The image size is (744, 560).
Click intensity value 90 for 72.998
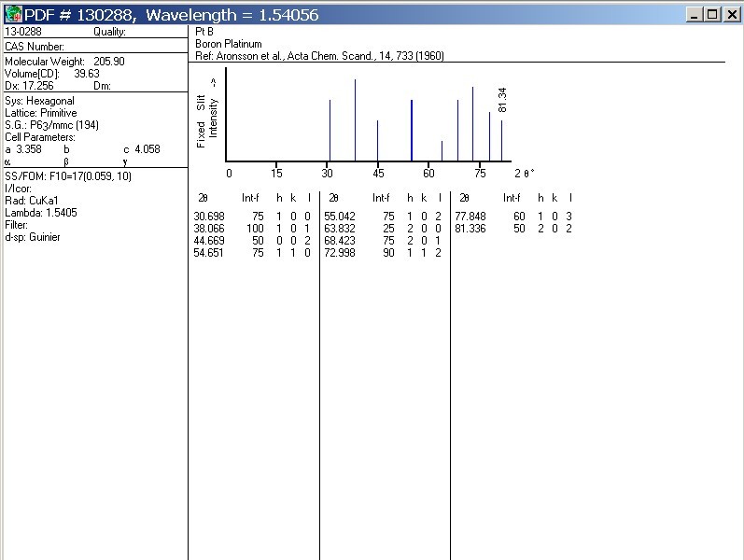point(388,253)
